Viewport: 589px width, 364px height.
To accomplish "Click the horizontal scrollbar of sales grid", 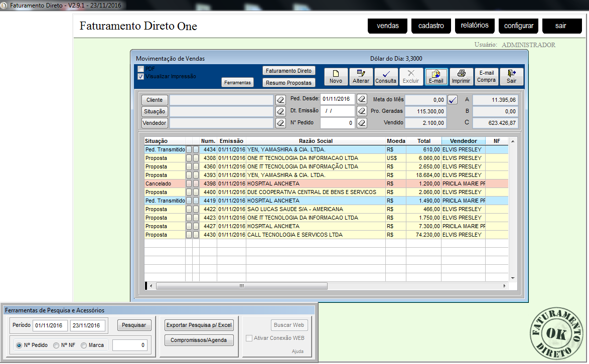I will click(x=241, y=286).
